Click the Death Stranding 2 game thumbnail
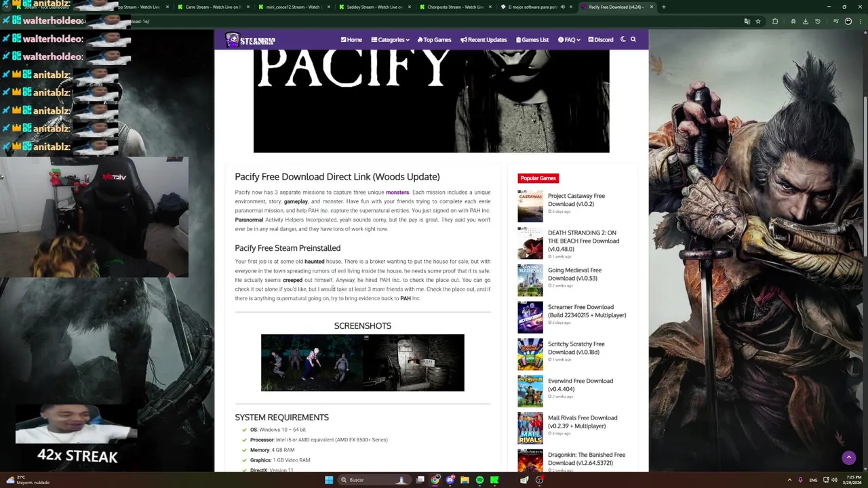The image size is (868, 488). click(530, 243)
